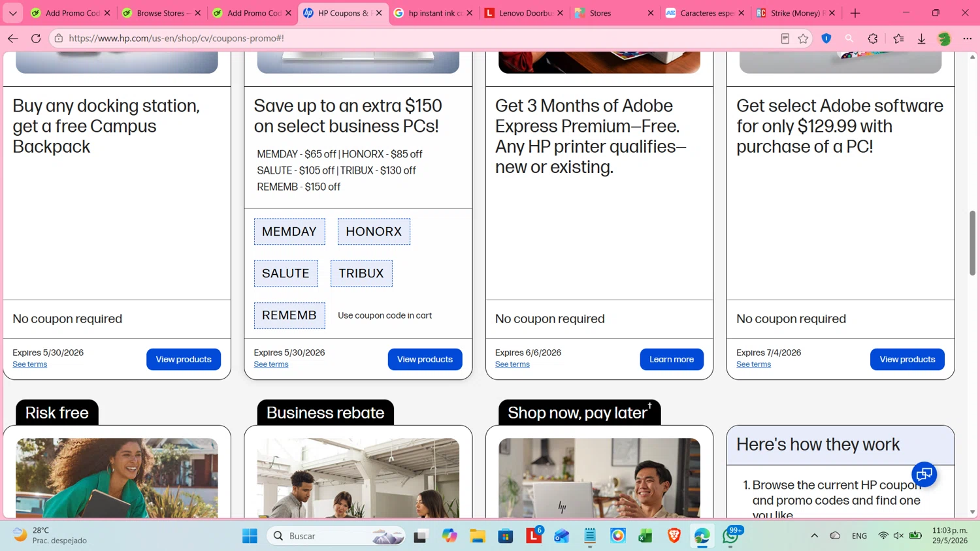Open Microsoft Store from taskbar
The image size is (980, 551).
pos(506,536)
